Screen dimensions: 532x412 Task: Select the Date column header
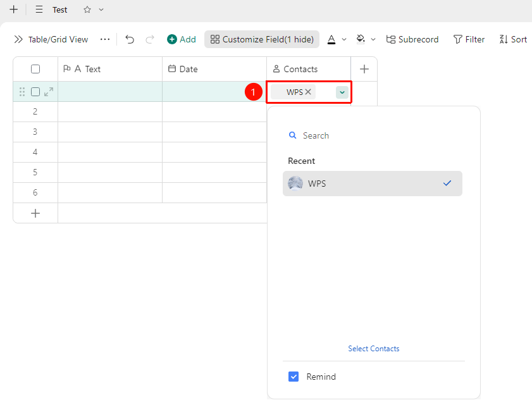214,69
